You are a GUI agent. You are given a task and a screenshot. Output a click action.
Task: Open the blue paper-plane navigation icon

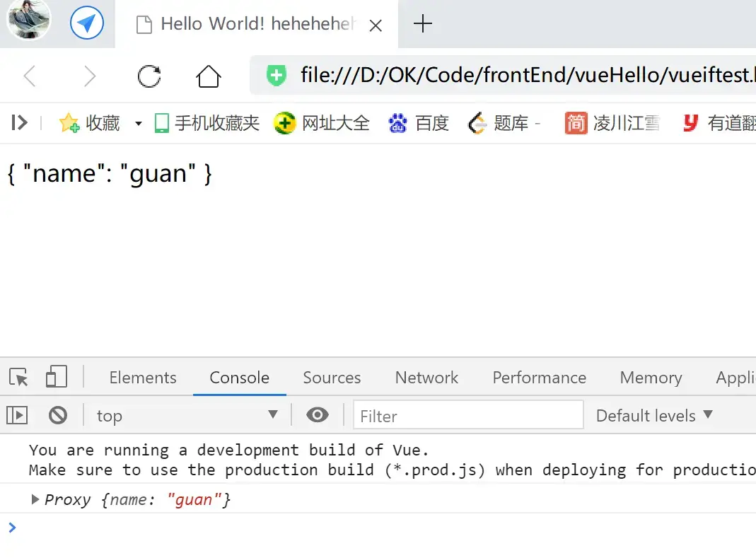(x=87, y=23)
